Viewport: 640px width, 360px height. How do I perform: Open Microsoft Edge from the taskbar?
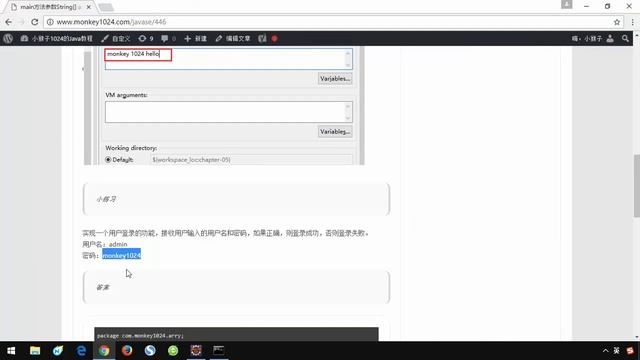pos(81,351)
